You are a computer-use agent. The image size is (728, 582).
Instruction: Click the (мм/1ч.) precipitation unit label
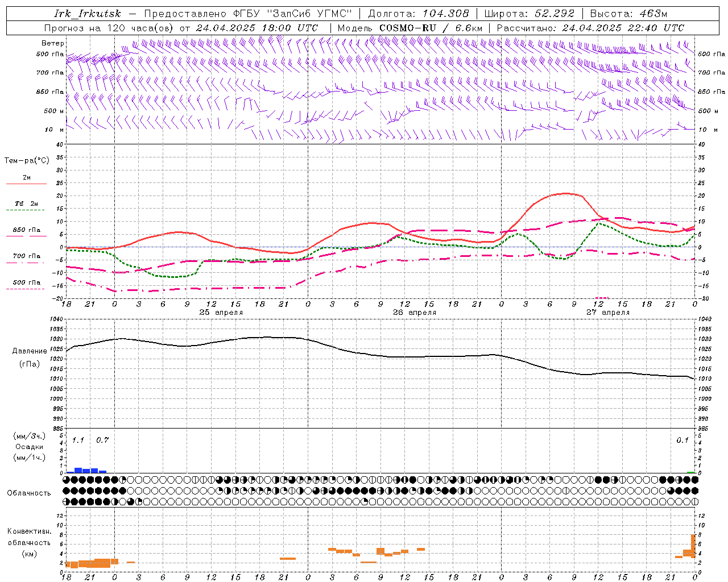tap(29, 458)
